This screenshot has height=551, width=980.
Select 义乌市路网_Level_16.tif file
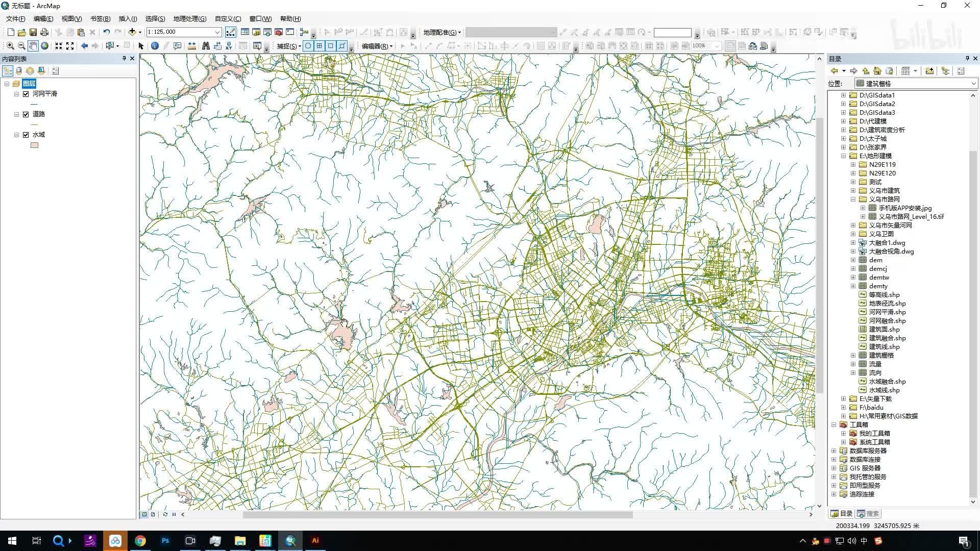[x=911, y=217]
